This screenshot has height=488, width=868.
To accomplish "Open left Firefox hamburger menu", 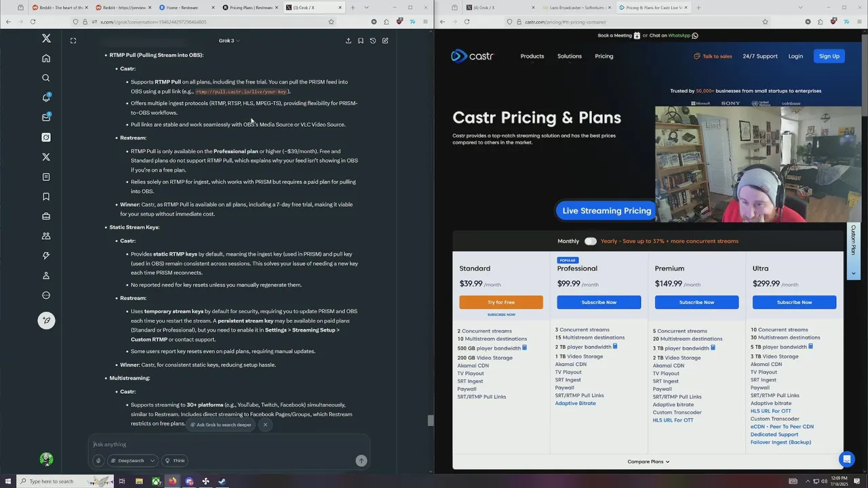I will pos(425,22).
